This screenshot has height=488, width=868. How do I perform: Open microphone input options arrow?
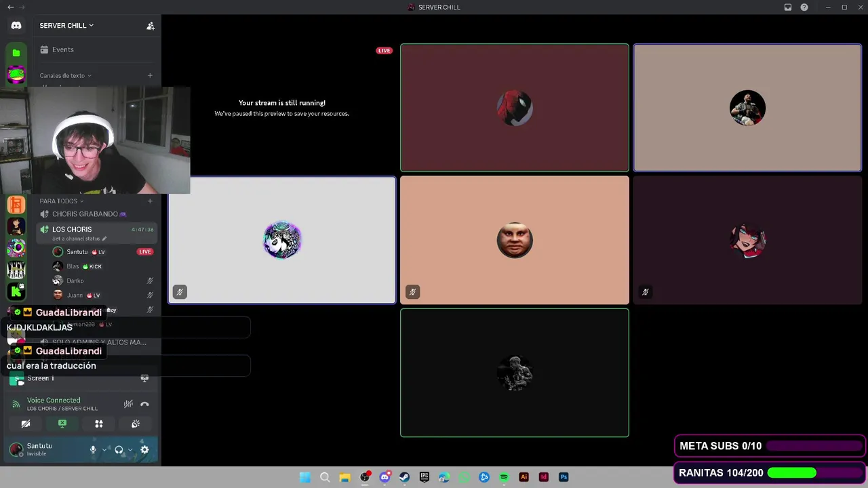[x=104, y=449]
